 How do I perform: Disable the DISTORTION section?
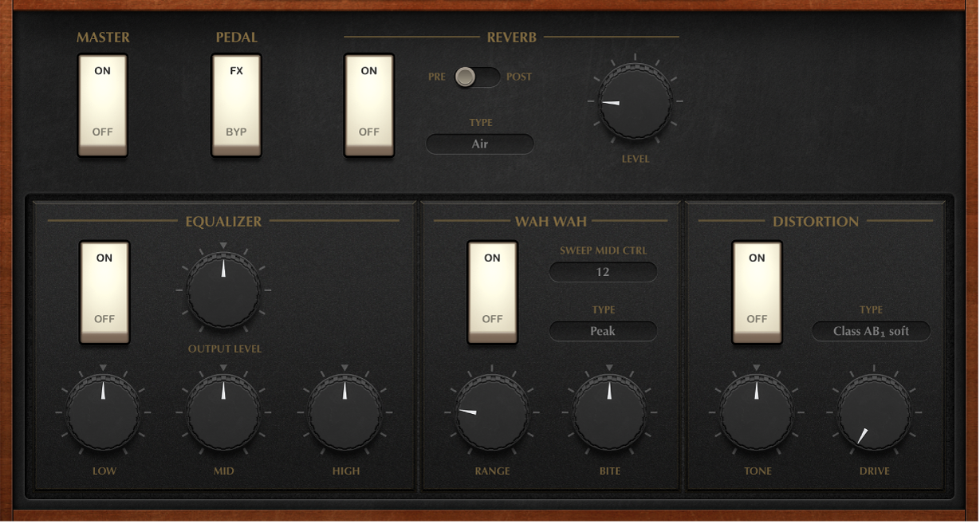[757, 318]
